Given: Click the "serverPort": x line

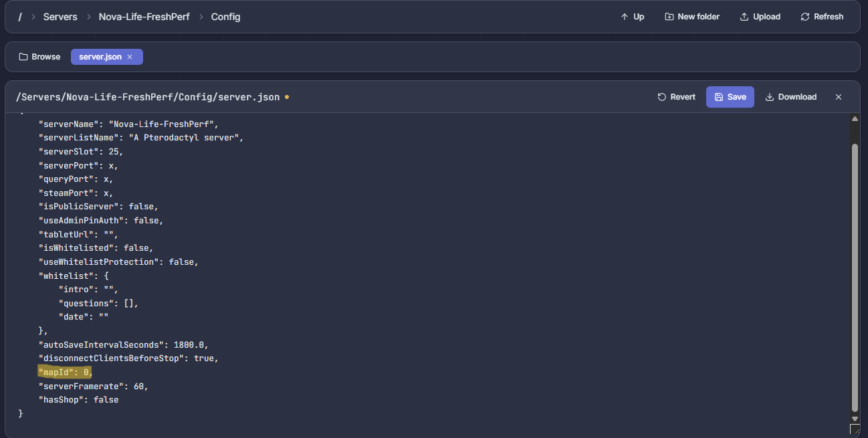Looking at the screenshot, I should [78, 165].
